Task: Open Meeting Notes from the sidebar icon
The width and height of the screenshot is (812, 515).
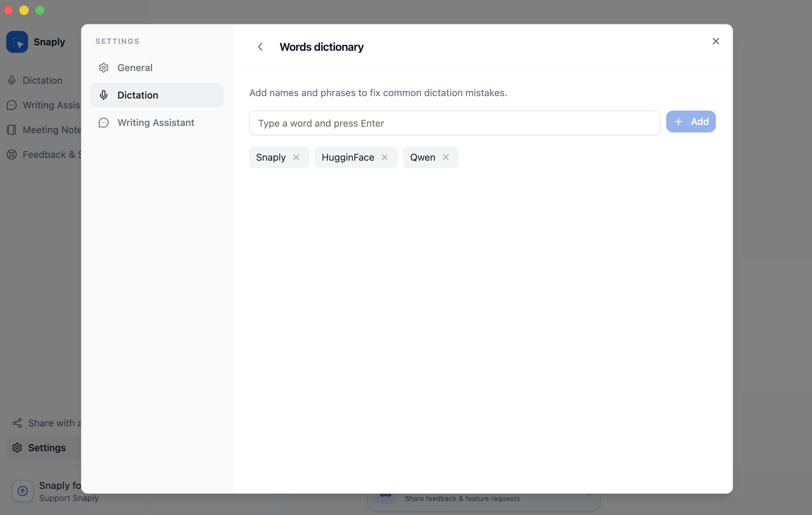Action: click(x=12, y=130)
